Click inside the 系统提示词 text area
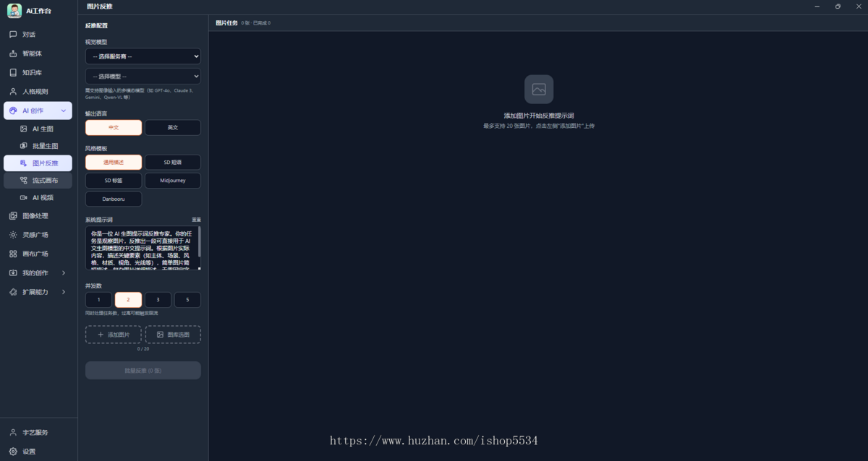 coord(142,248)
